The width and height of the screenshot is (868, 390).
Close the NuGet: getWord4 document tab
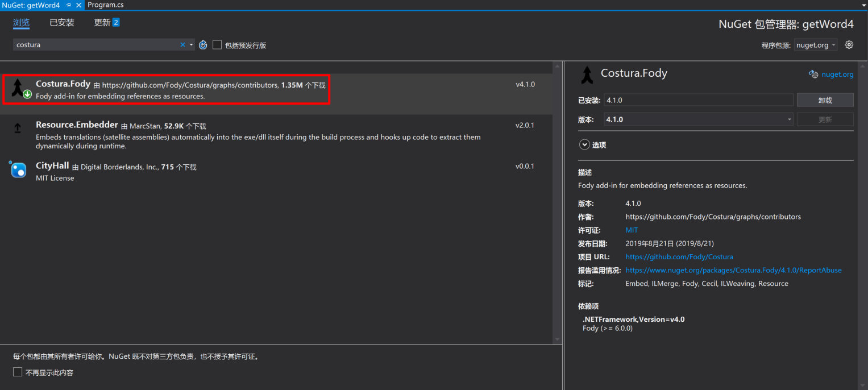(78, 5)
